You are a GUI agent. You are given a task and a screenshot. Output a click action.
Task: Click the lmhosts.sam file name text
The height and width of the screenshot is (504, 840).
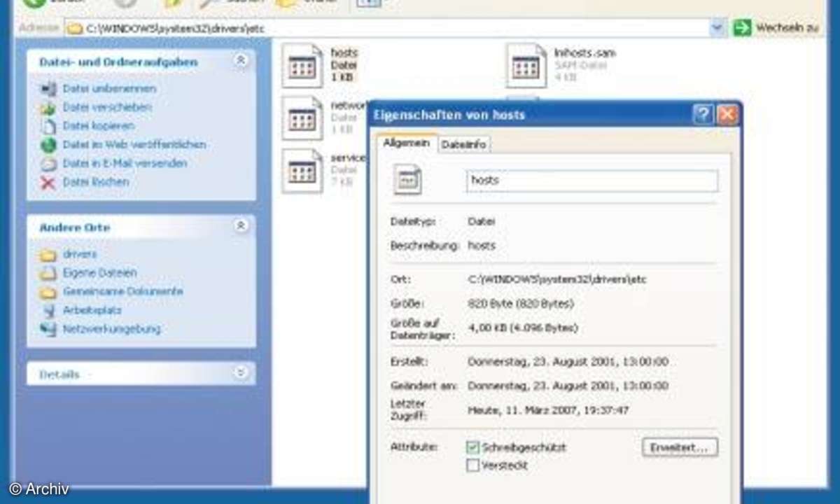point(584,52)
